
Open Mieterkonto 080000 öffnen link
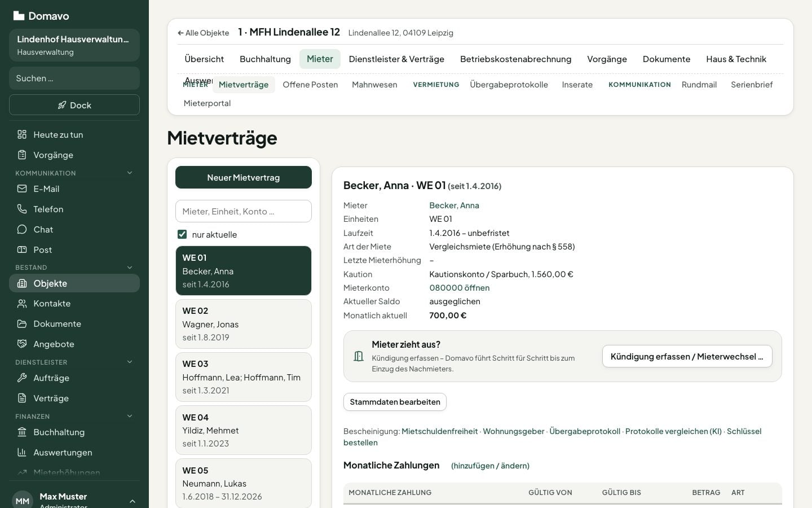(459, 288)
